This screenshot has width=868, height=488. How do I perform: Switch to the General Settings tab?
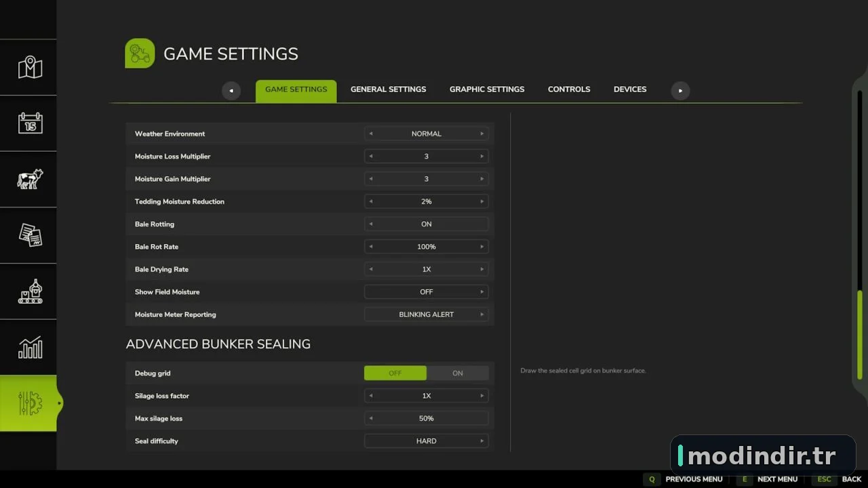pos(389,89)
